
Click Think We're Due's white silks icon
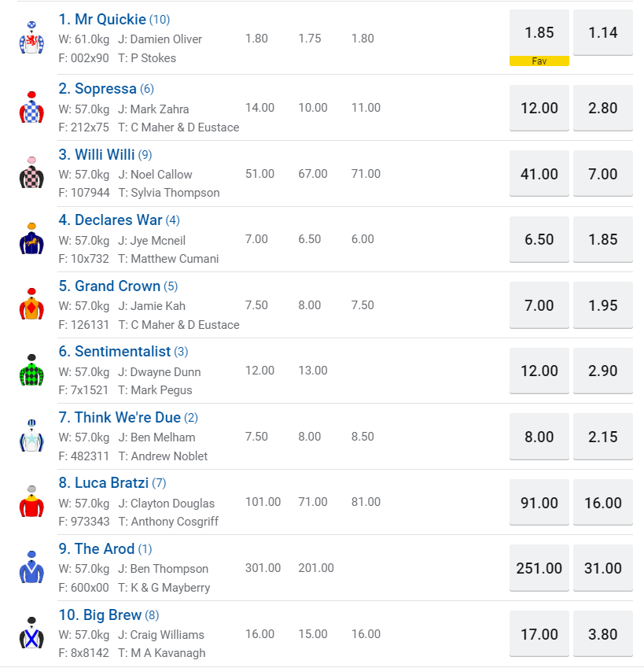(x=31, y=436)
